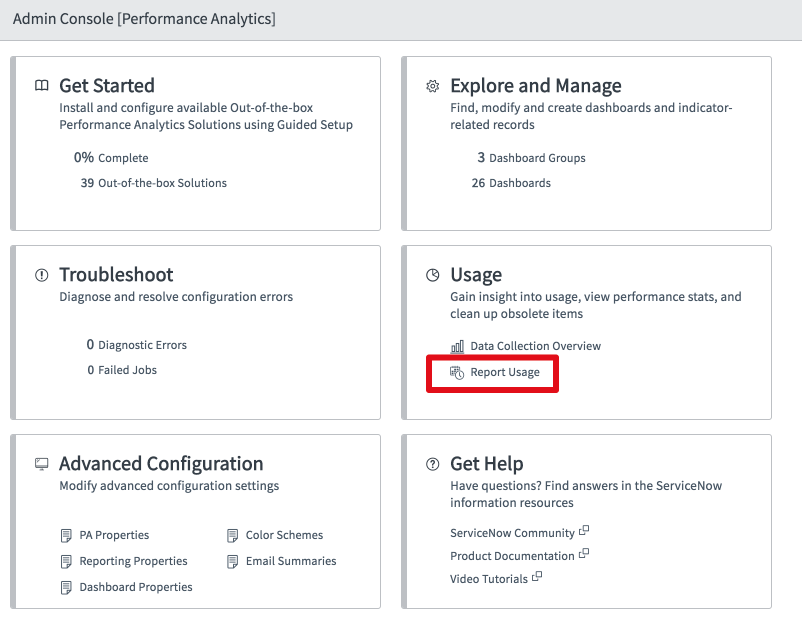Open the Report Usage link
The height and width of the screenshot is (620, 802).
(x=505, y=372)
